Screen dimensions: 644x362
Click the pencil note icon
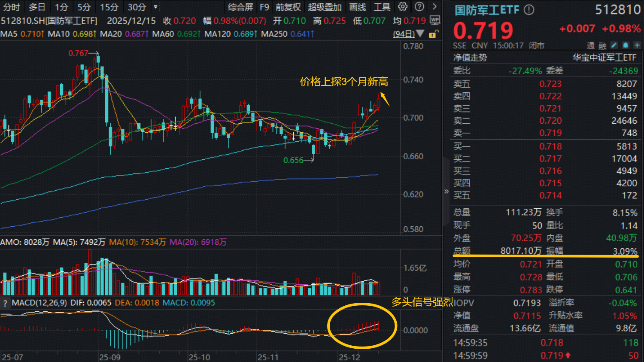[614, 45]
